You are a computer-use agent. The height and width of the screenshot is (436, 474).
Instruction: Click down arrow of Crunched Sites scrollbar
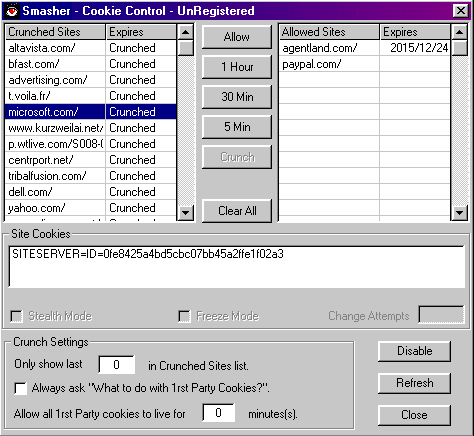click(186, 212)
